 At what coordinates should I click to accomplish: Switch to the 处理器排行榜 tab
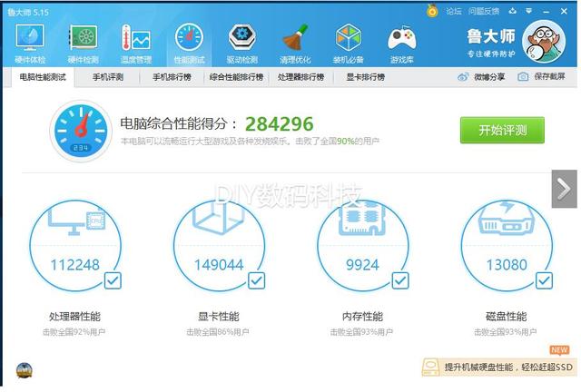click(300, 77)
